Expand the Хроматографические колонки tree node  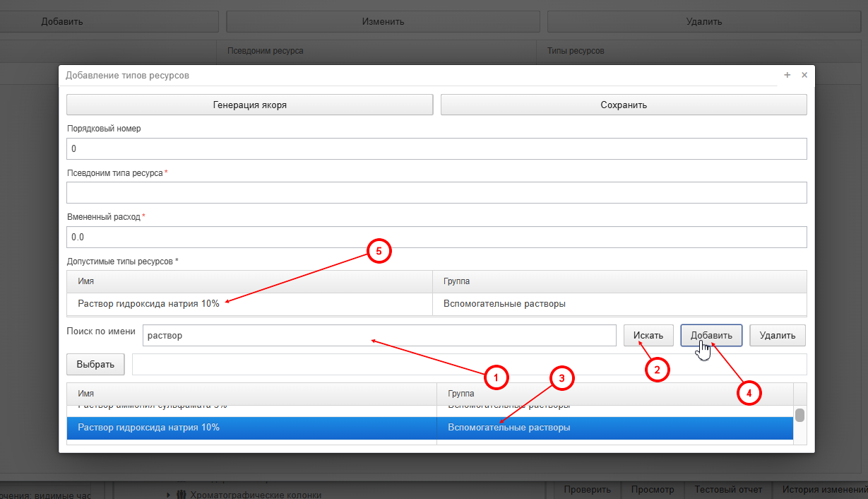click(x=169, y=495)
